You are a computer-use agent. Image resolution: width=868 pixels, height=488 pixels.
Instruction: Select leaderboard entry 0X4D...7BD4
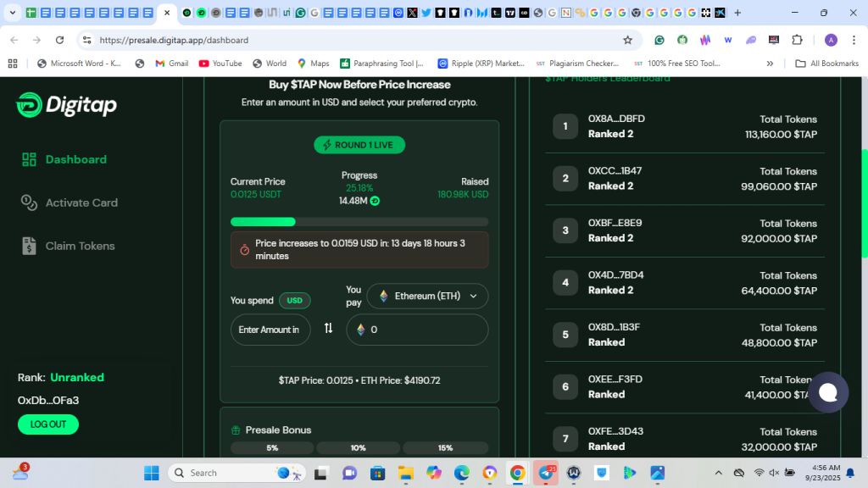685,283
